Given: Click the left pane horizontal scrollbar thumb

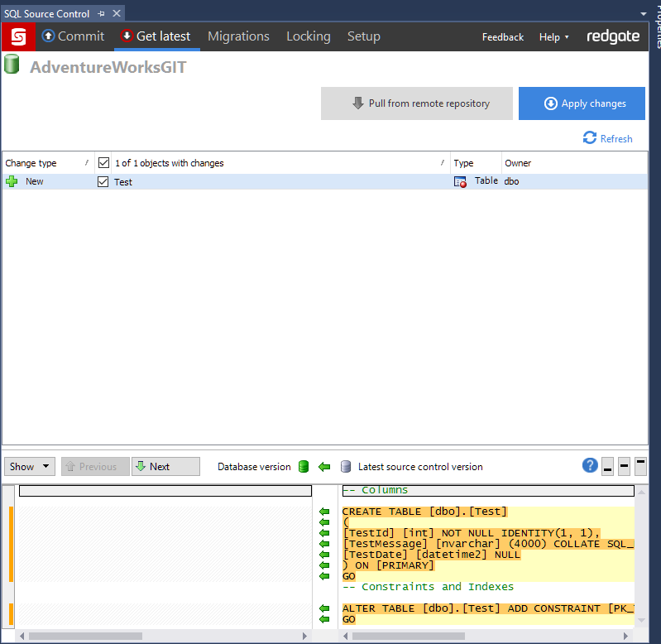Looking at the screenshot, I should coord(85,636).
